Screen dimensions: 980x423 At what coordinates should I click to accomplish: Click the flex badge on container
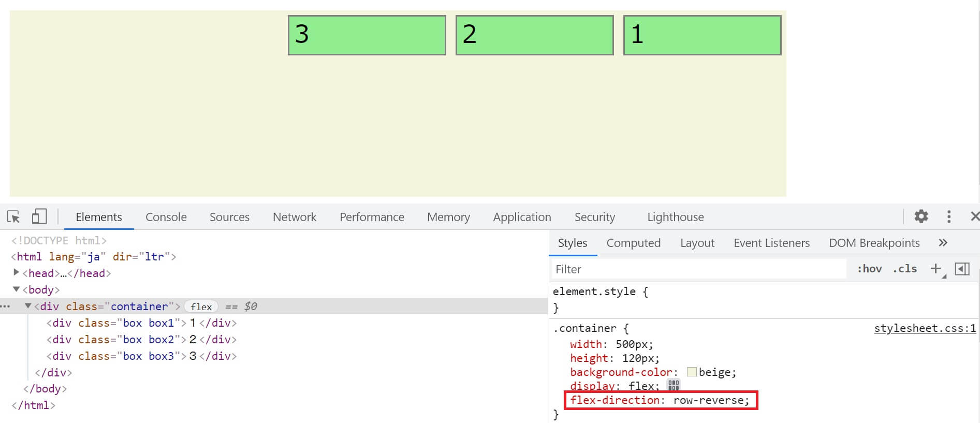[201, 307]
